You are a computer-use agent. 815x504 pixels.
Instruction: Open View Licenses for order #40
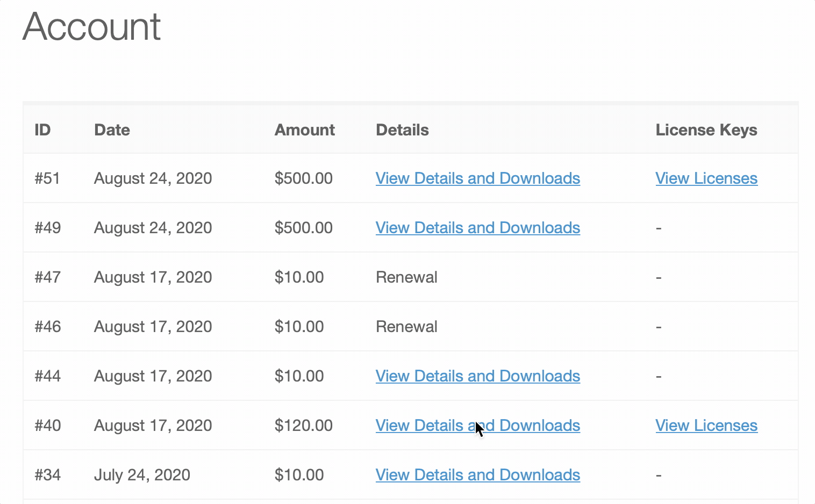tap(706, 426)
